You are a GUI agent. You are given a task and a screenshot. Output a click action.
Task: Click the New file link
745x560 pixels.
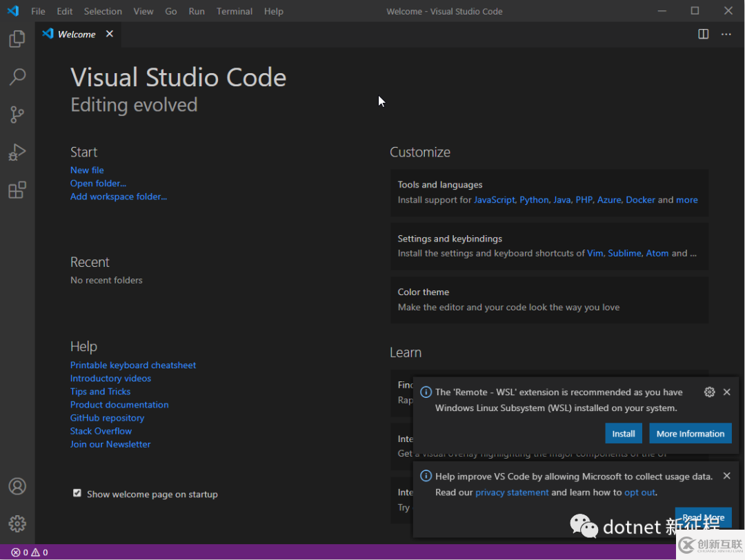87,170
